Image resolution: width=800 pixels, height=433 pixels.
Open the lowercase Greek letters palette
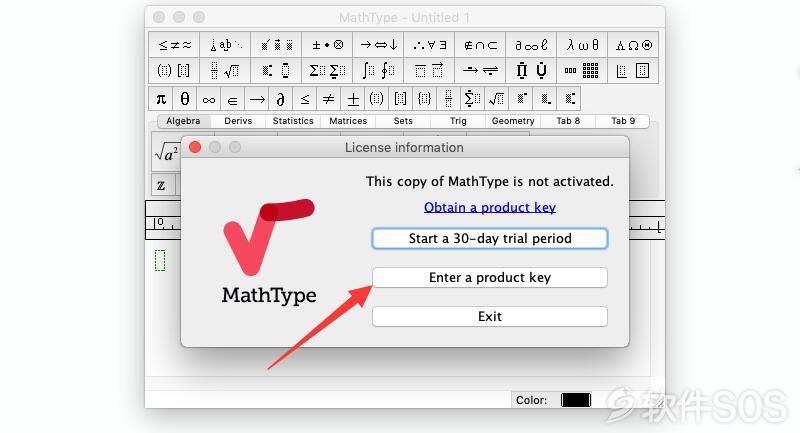582,45
